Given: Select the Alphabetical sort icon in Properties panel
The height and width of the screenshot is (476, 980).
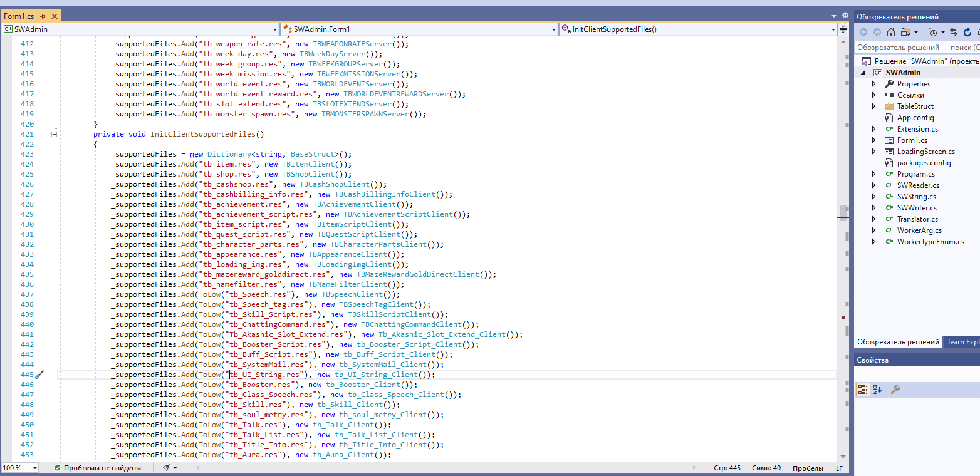Looking at the screenshot, I should click(x=877, y=390).
